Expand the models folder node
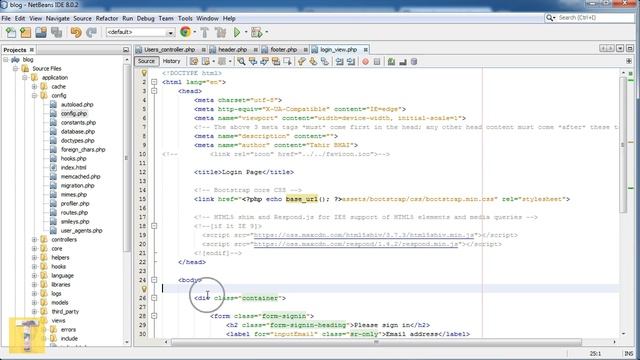Screen dimensions: 640x360 click(x=35, y=302)
